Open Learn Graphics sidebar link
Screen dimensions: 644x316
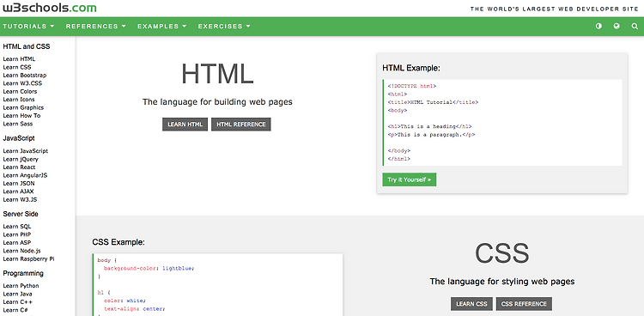point(23,107)
